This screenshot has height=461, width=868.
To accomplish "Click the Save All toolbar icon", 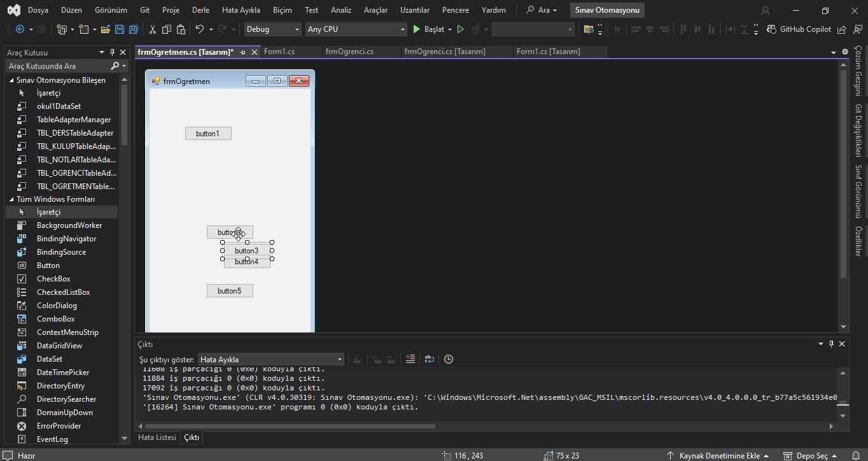I will [133, 29].
